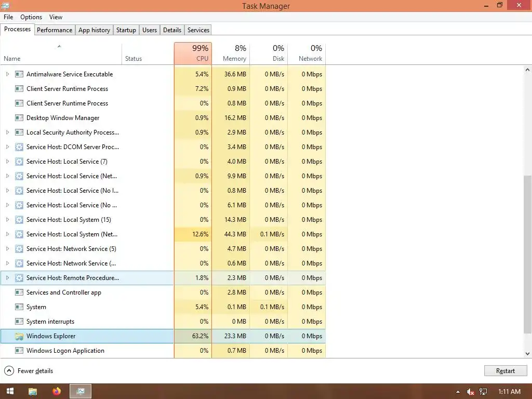Viewport: 532px width, 399px height.
Task: Click gear icon of Service Host: Remote Procedure
Action: (x=19, y=278)
